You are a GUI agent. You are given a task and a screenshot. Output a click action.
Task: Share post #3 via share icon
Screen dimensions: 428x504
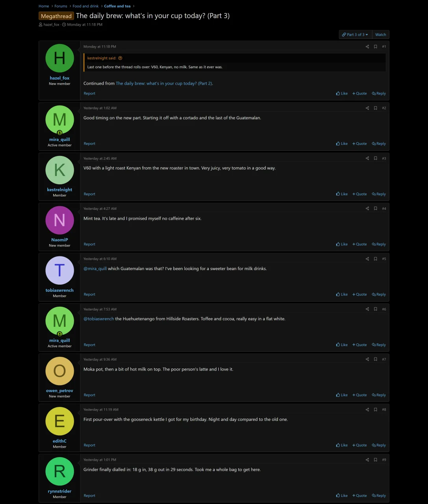tap(367, 158)
